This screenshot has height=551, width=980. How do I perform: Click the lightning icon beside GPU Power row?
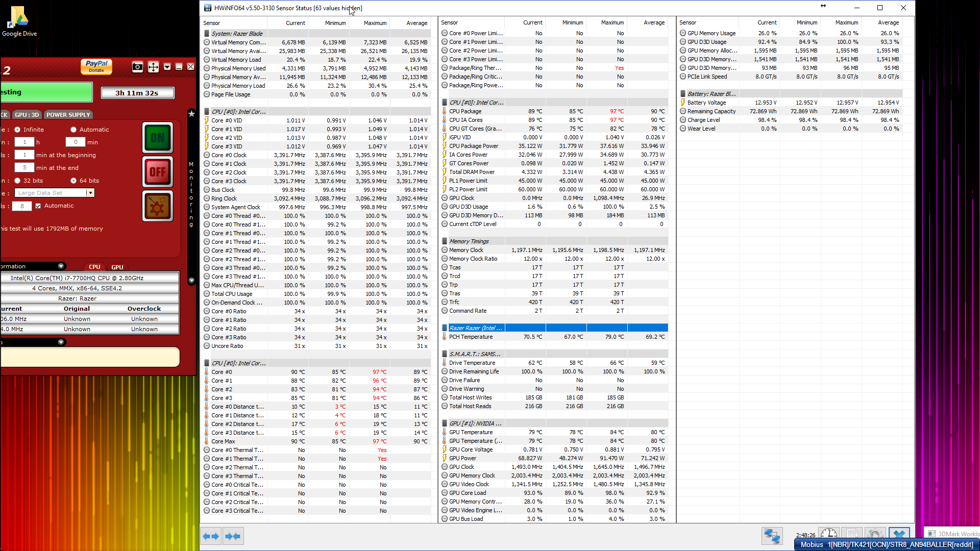[445, 458]
